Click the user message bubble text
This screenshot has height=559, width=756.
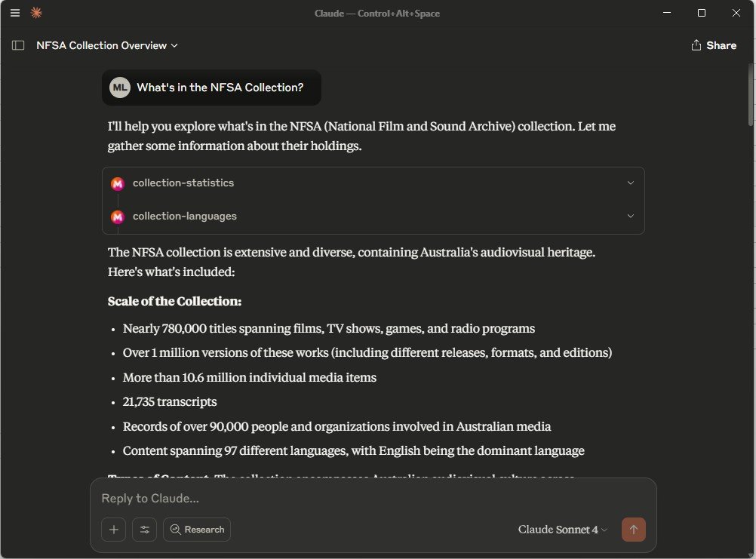coord(220,88)
